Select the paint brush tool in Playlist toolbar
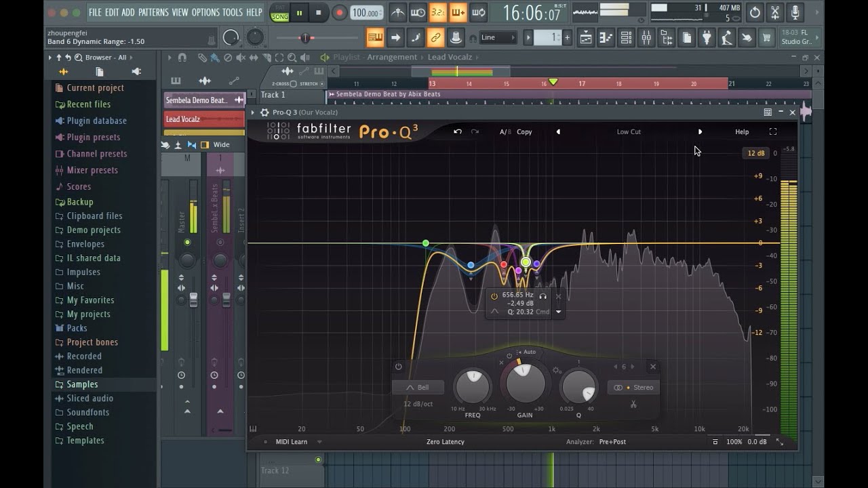Image resolution: width=868 pixels, height=488 pixels. pyautogui.click(x=215, y=58)
